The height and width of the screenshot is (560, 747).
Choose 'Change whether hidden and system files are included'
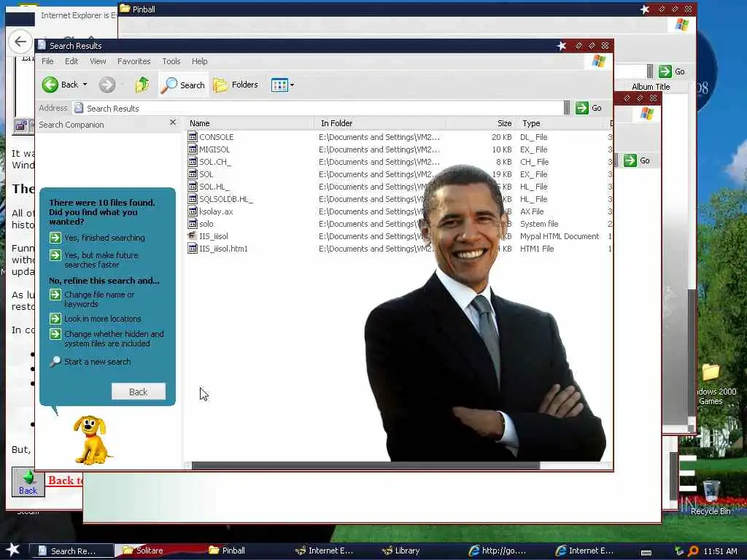click(x=107, y=338)
